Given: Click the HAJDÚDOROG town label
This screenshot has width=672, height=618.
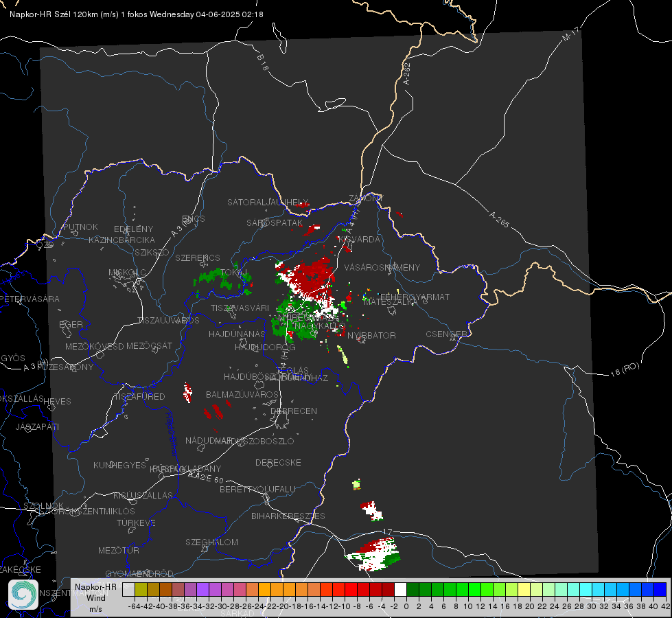Looking at the screenshot, I should tap(265, 347).
